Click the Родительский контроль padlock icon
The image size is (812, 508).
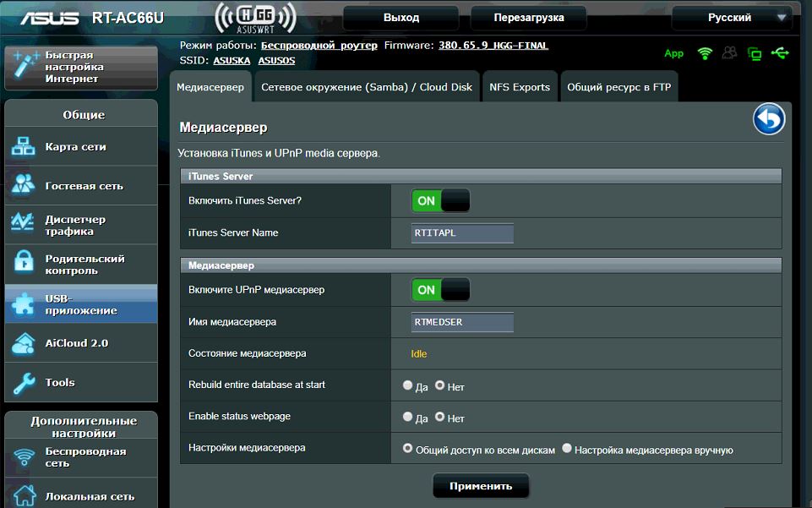[24, 261]
